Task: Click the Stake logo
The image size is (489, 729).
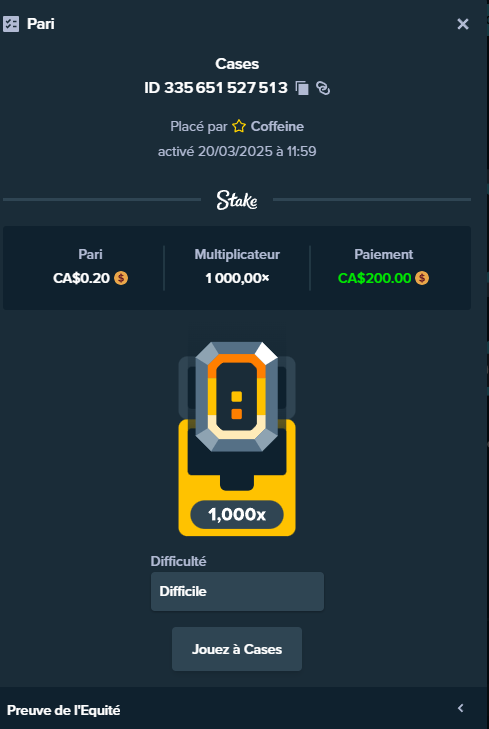Action: [237, 200]
